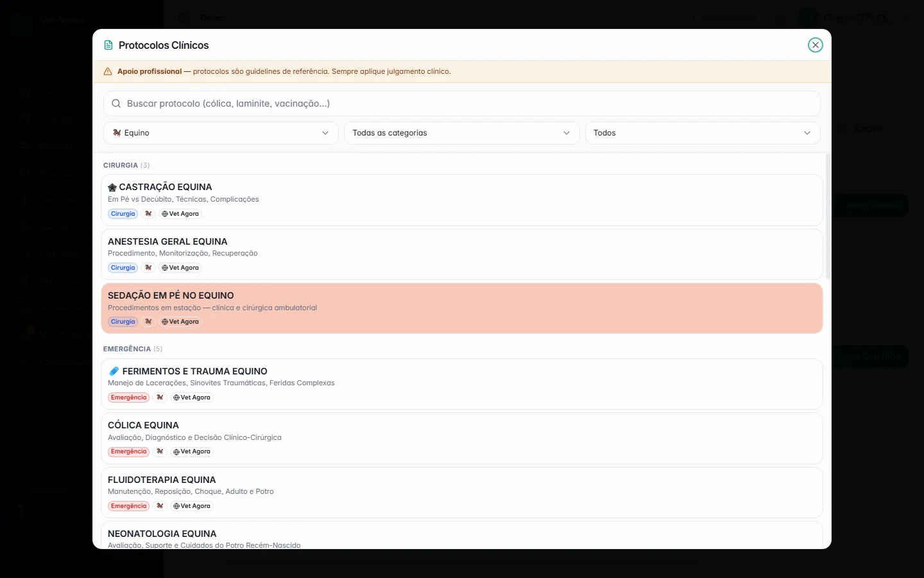Focus the Buscar protocolo search field

(461, 103)
